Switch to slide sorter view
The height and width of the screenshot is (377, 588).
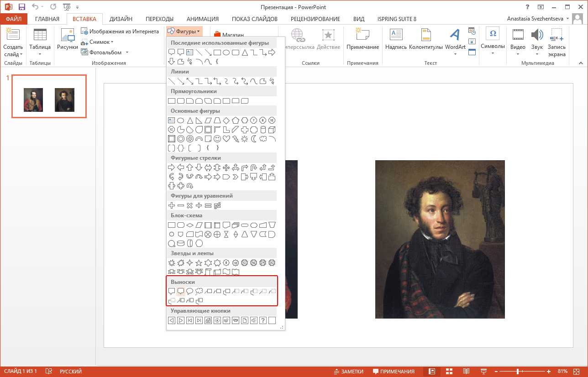[449, 371]
